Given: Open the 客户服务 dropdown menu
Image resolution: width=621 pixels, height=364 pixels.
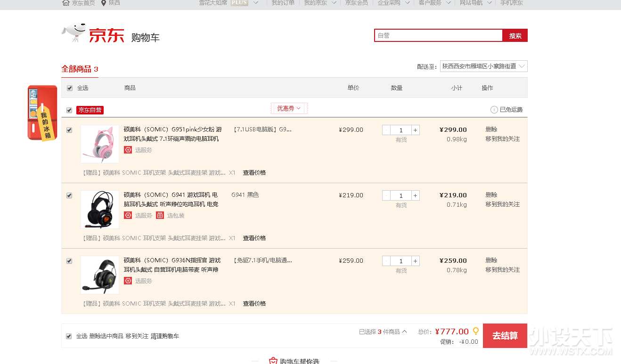Looking at the screenshot, I should [x=434, y=3].
